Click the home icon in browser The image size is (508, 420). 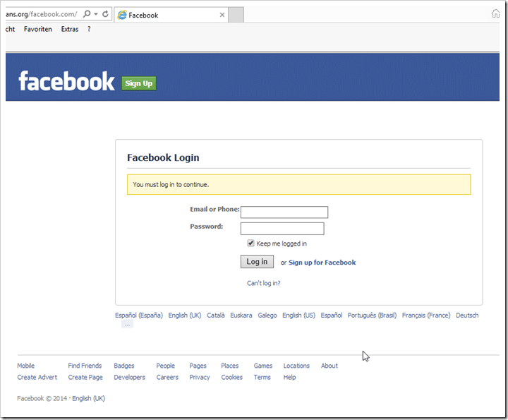tap(495, 13)
